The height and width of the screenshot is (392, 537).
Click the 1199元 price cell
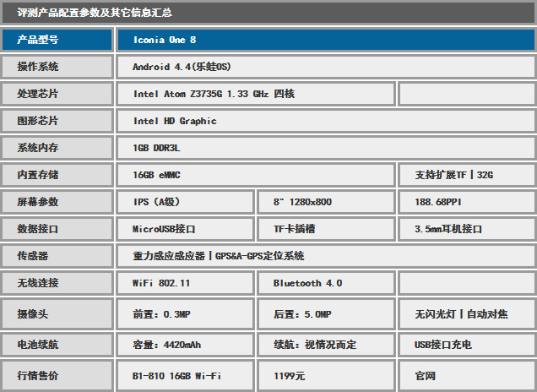pyautogui.click(x=327, y=376)
